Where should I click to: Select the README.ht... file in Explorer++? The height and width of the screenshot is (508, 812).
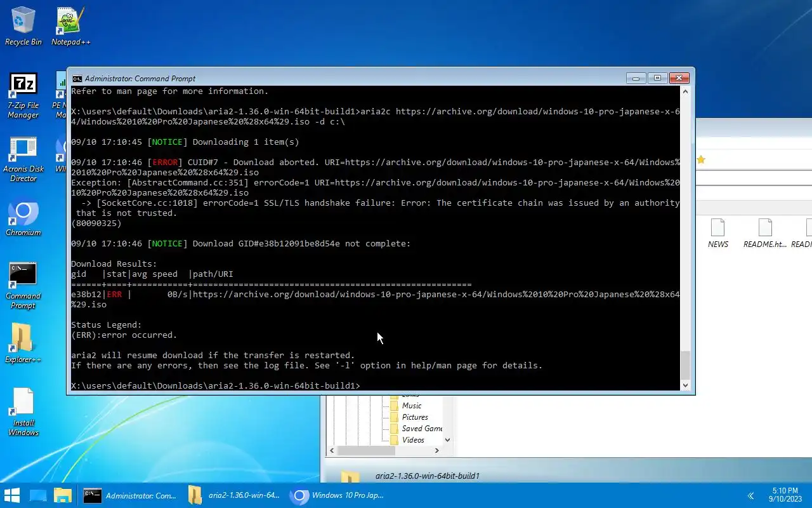(x=765, y=233)
